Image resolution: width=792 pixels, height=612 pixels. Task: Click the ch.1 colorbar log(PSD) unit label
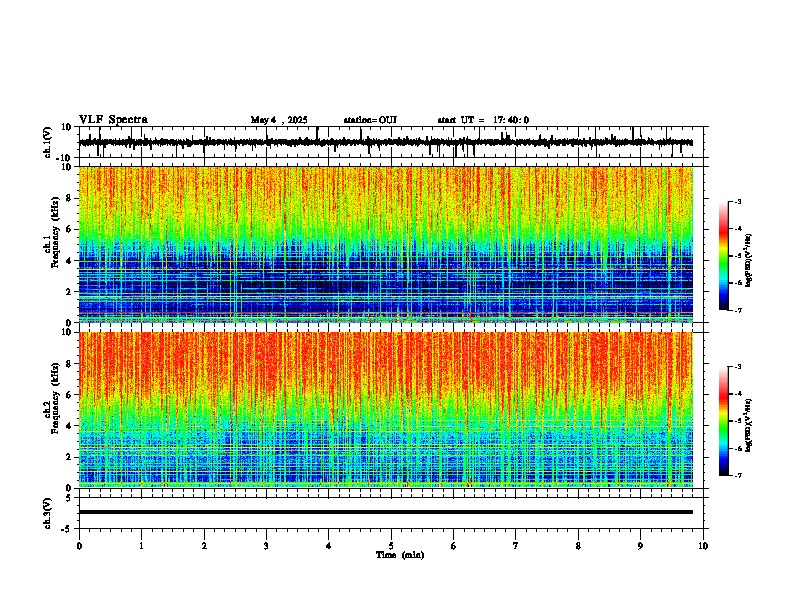[x=749, y=260]
